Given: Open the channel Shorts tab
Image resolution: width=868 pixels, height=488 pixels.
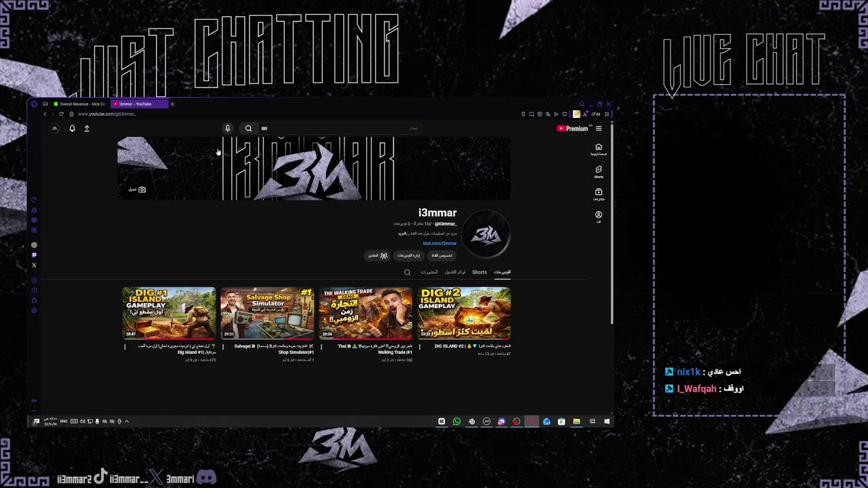Looking at the screenshot, I should [x=479, y=272].
